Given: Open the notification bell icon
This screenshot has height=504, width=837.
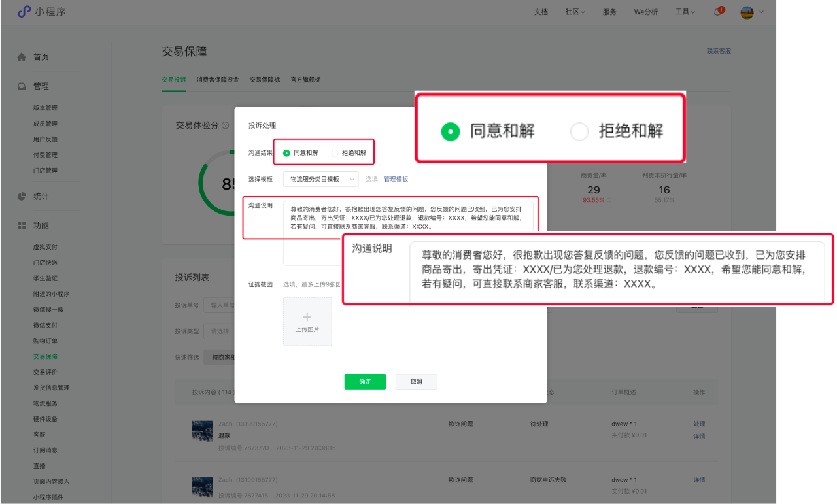Looking at the screenshot, I should [717, 12].
